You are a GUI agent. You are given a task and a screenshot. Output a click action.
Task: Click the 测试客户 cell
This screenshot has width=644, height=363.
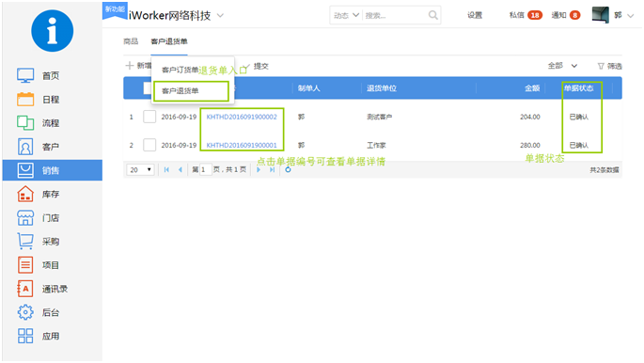tap(380, 117)
